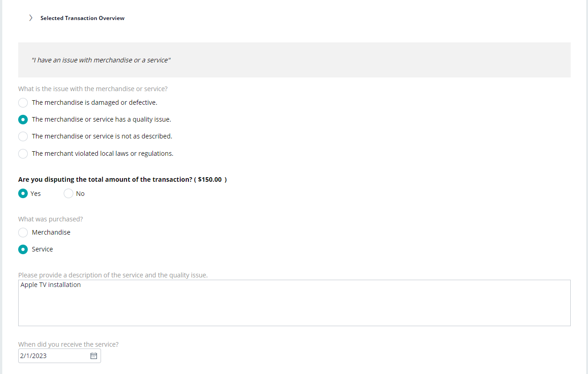This screenshot has height=374, width=588.
Task: Click the Selected Transaction Overview heading
Action: (82, 18)
